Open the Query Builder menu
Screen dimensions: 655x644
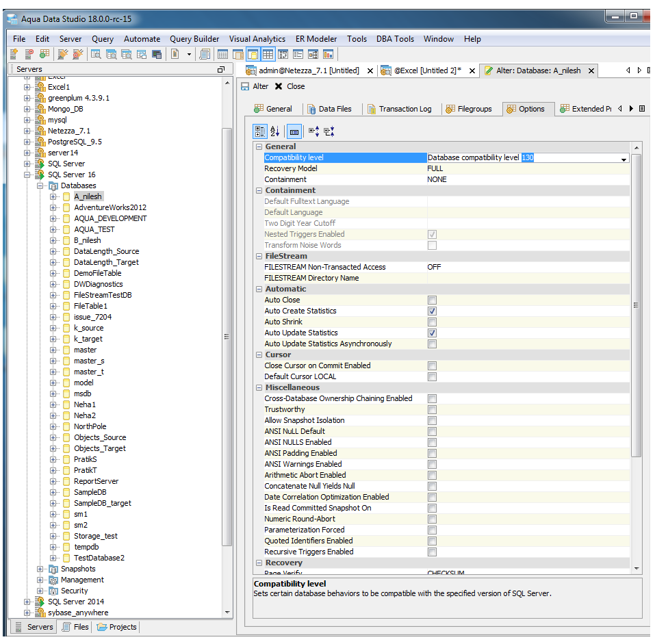pos(194,39)
